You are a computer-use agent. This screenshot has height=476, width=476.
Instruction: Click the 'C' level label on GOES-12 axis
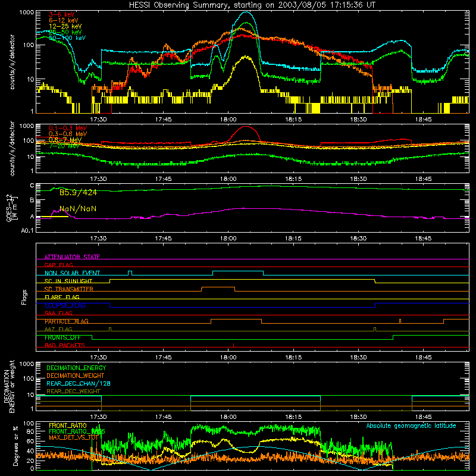click(32, 186)
